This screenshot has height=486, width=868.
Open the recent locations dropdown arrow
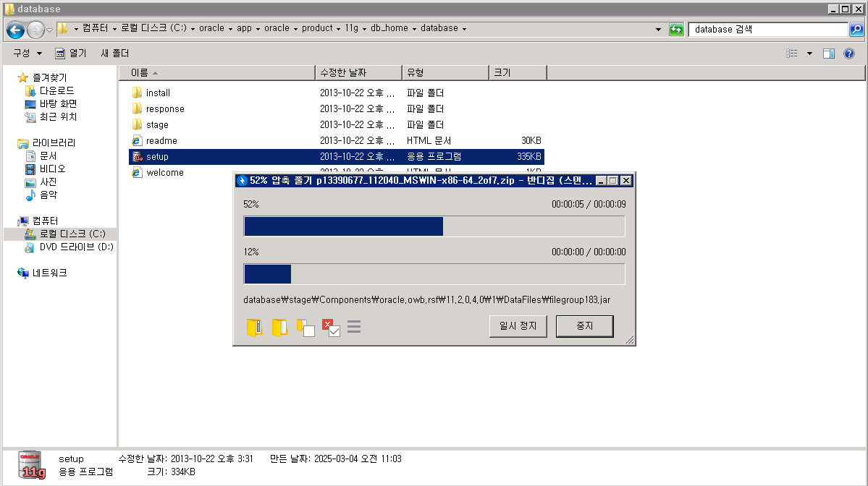tap(50, 30)
